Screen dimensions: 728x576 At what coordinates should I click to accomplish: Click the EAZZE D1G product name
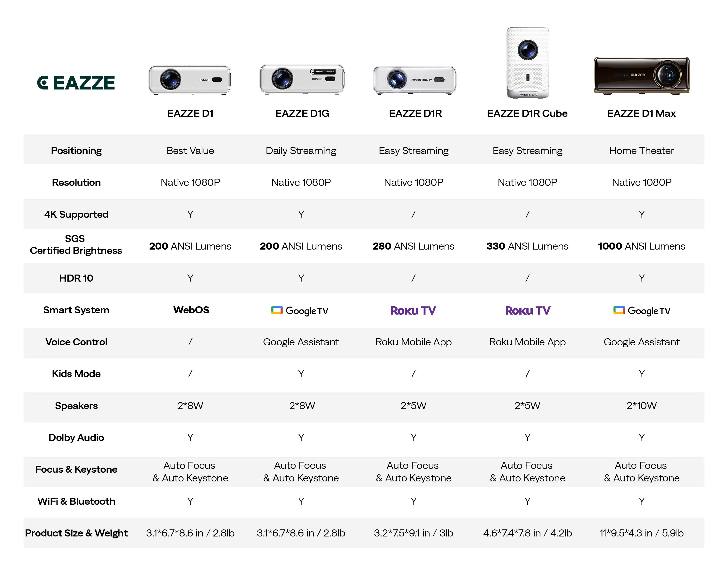[302, 113]
